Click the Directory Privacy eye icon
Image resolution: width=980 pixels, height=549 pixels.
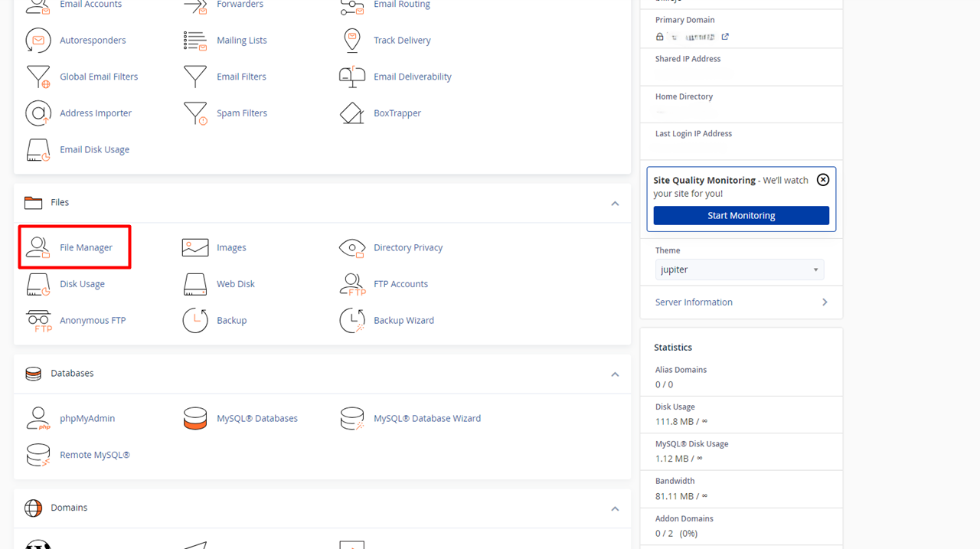pyautogui.click(x=352, y=247)
